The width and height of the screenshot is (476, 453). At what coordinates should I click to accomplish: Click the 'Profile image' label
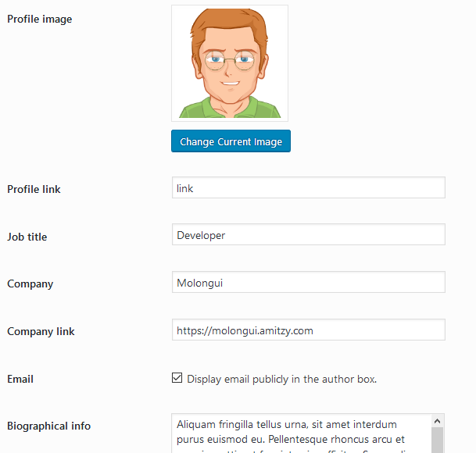[39, 19]
